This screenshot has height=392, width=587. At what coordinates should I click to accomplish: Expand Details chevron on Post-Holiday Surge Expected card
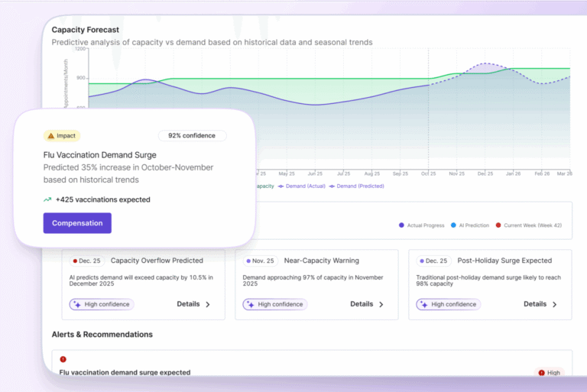(554, 304)
